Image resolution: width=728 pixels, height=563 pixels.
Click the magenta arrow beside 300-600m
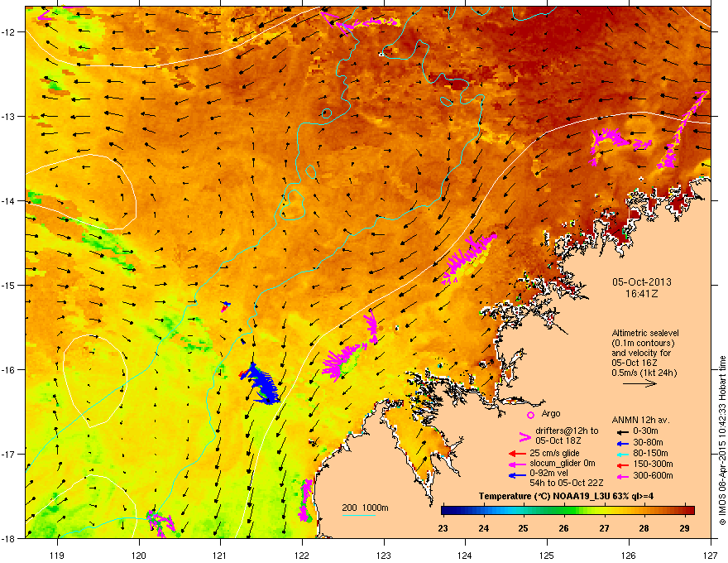[621, 476]
